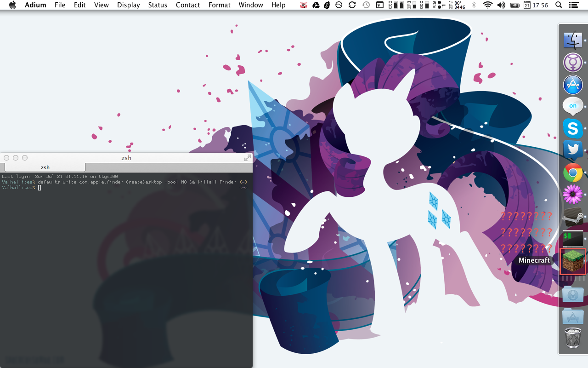The image size is (588, 368).
Task: Open Notification Center list icon
Action: click(573, 5)
